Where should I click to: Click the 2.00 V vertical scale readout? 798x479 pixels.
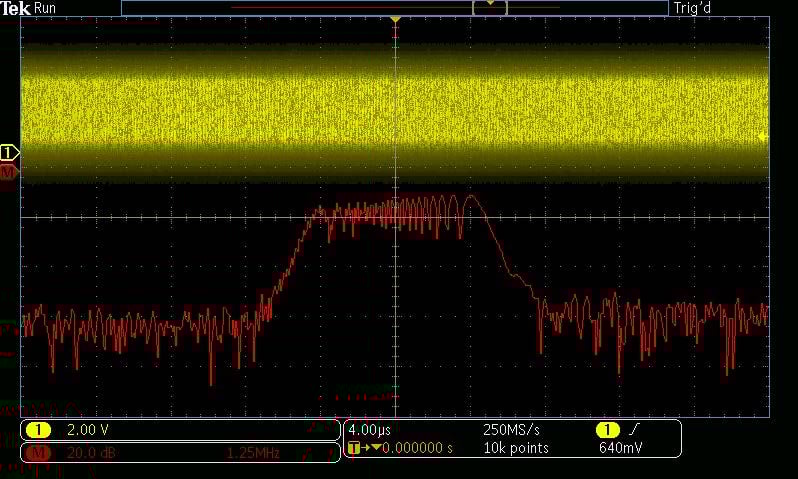tap(86, 430)
